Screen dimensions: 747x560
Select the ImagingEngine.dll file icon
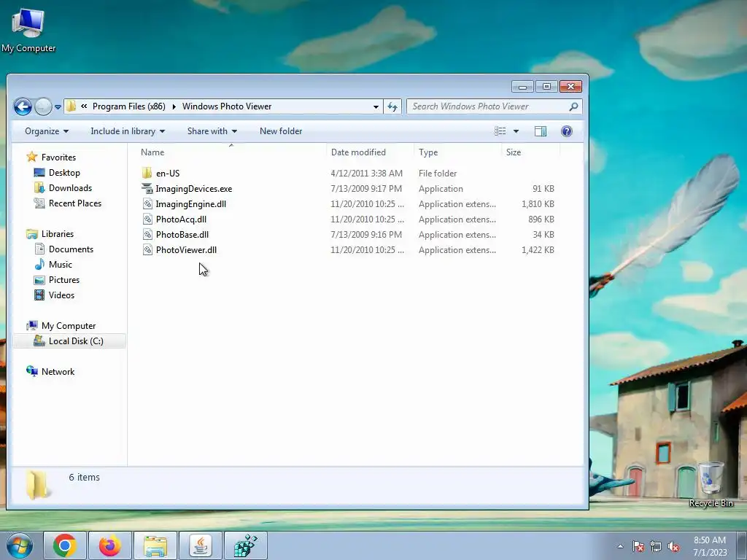(x=147, y=204)
